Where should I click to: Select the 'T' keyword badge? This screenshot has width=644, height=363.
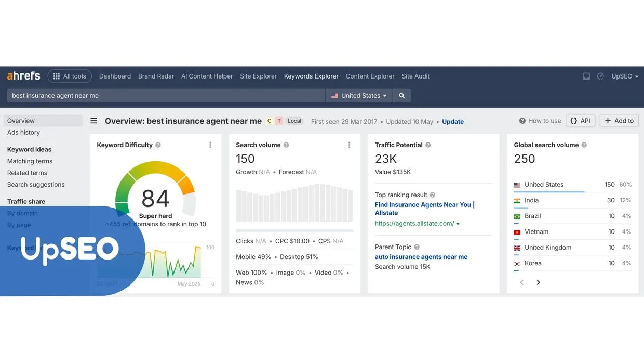(x=278, y=120)
